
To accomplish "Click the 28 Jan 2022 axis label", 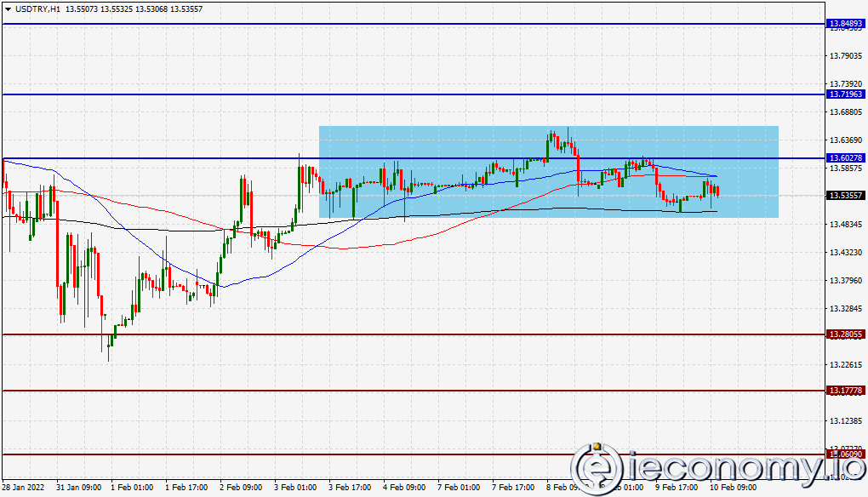I will [23, 488].
